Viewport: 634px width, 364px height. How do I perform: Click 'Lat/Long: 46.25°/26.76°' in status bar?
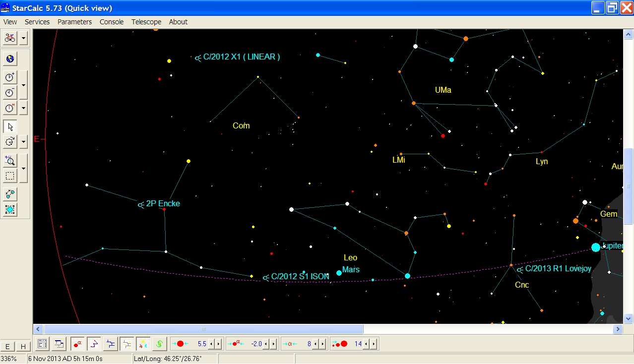[168, 359]
